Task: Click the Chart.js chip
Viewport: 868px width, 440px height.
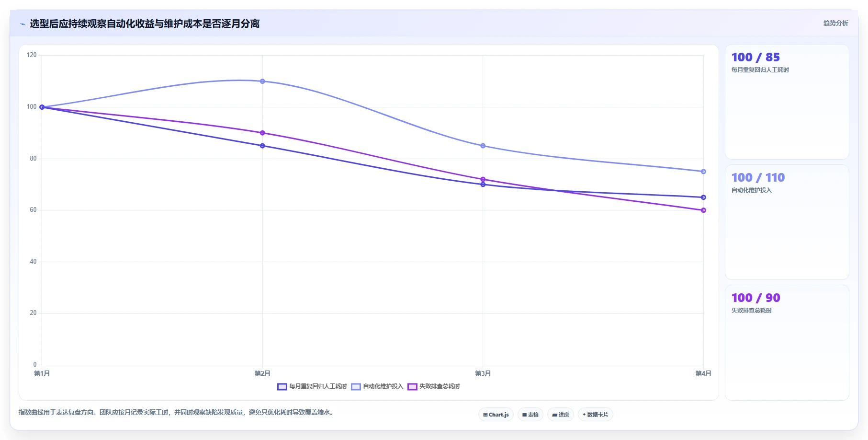Action: coord(496,415)
